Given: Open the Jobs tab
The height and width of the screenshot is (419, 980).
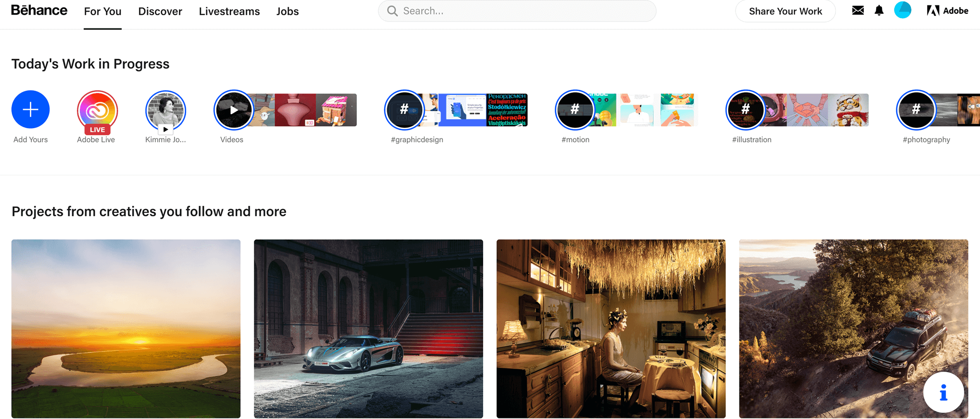Looking at the screenshot, I should tap(288, 11).
